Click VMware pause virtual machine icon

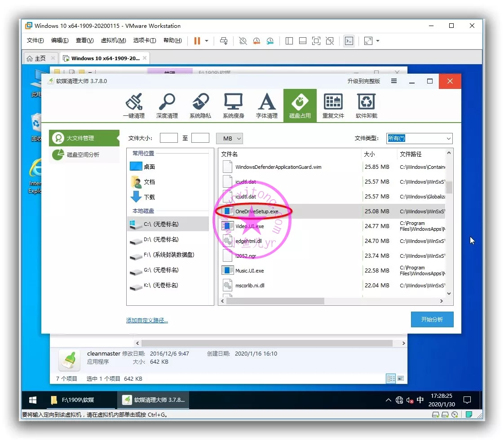pyautogui.click(x=197, y=41)
